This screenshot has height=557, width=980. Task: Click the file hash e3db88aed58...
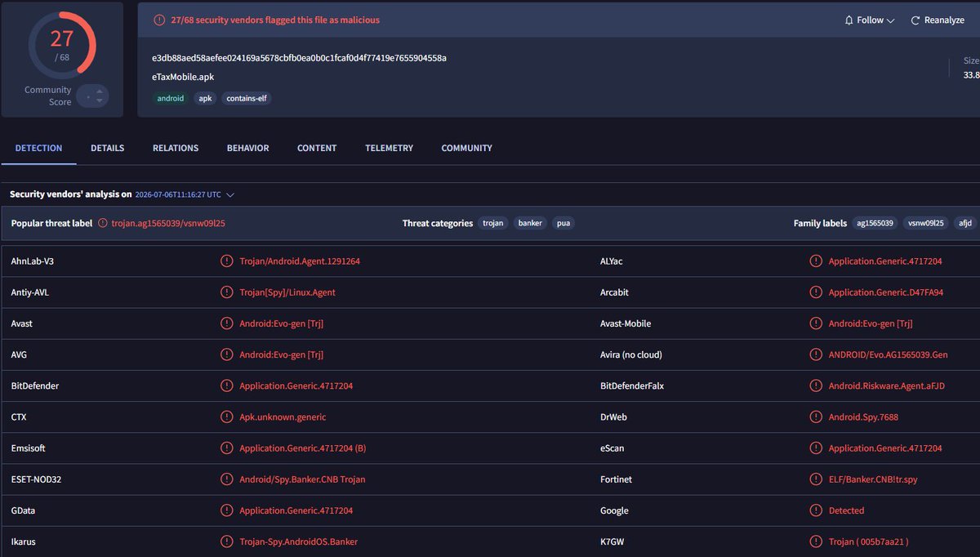[299, 58]
